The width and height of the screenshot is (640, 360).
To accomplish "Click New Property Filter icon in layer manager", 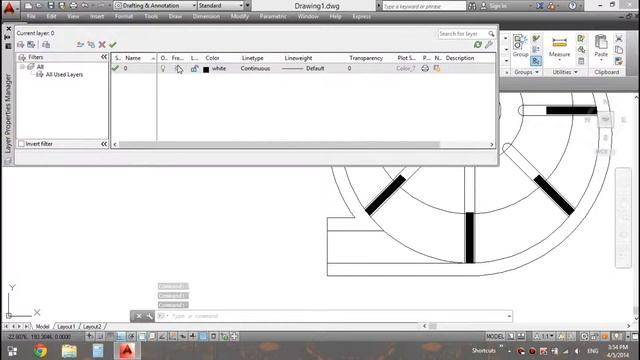I will coord(20,45).
